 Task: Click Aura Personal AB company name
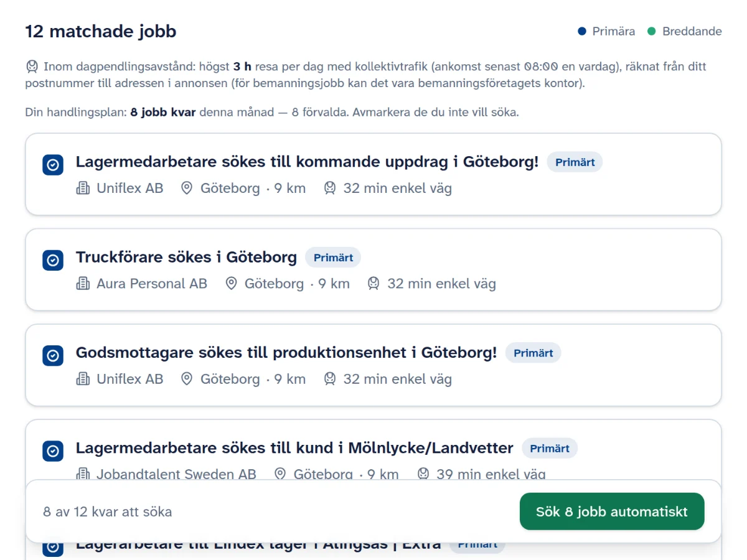tap(152, 284)
